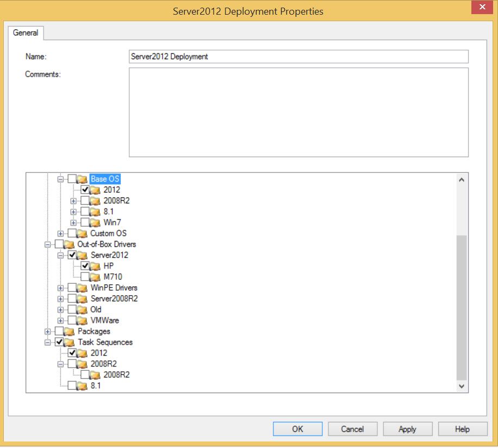Click the tree scrollbar up arrow
The height and width of the screenshot is (448, 498).
(x=462, y=180)
